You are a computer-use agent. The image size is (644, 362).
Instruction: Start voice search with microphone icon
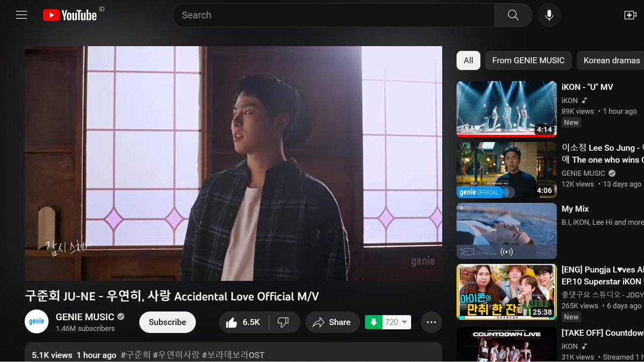pyautogui.click(x=549, y=15)
